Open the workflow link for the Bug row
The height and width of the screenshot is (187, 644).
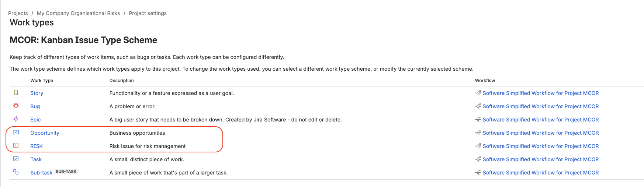[x=541, y=106]
